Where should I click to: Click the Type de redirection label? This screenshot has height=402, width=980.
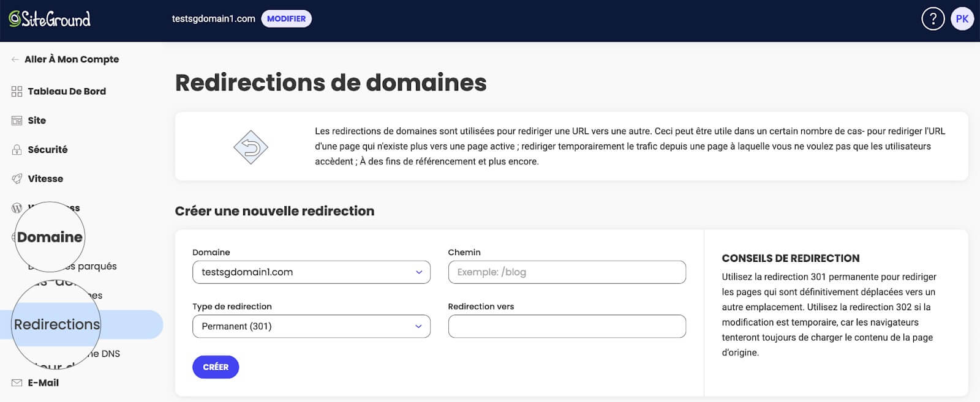232,307
